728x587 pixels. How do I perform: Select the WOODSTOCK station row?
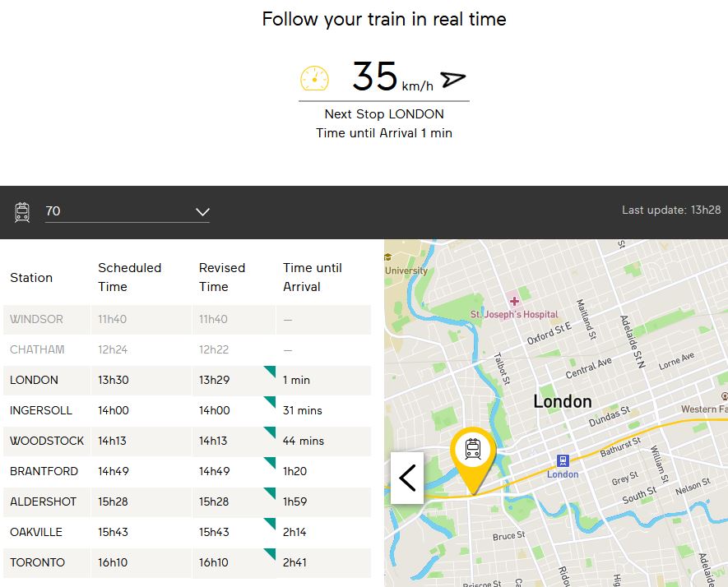(x=187, y=441)
